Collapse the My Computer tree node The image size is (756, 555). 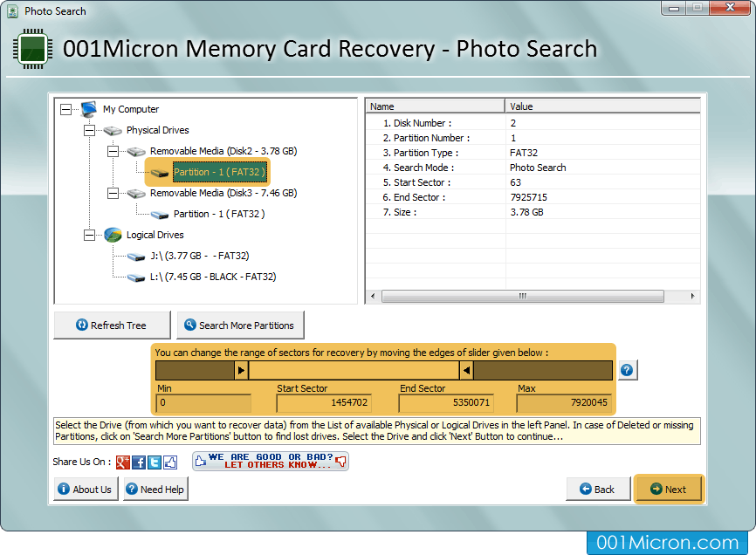(65, 109)
